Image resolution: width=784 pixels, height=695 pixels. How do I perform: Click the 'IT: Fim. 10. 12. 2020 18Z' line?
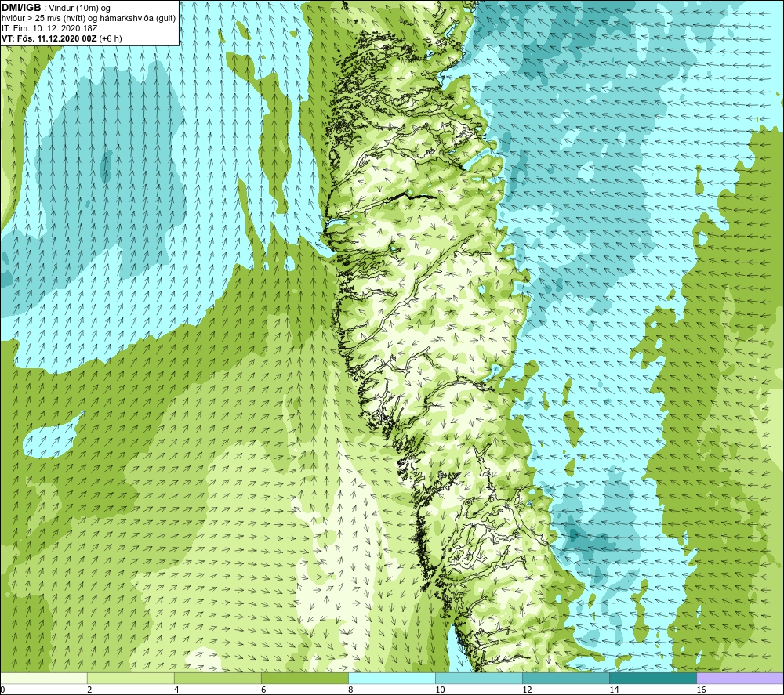(49, 28)
